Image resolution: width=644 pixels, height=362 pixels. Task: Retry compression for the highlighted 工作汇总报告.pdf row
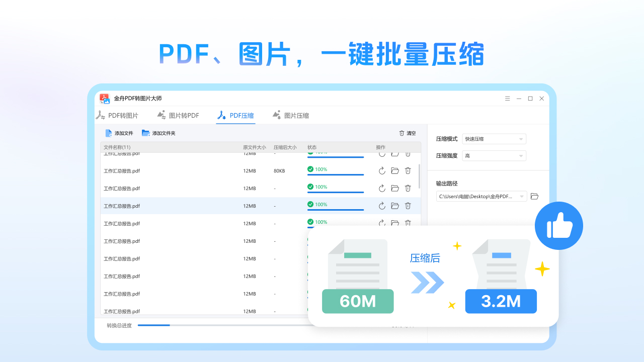tap(382, 206)
